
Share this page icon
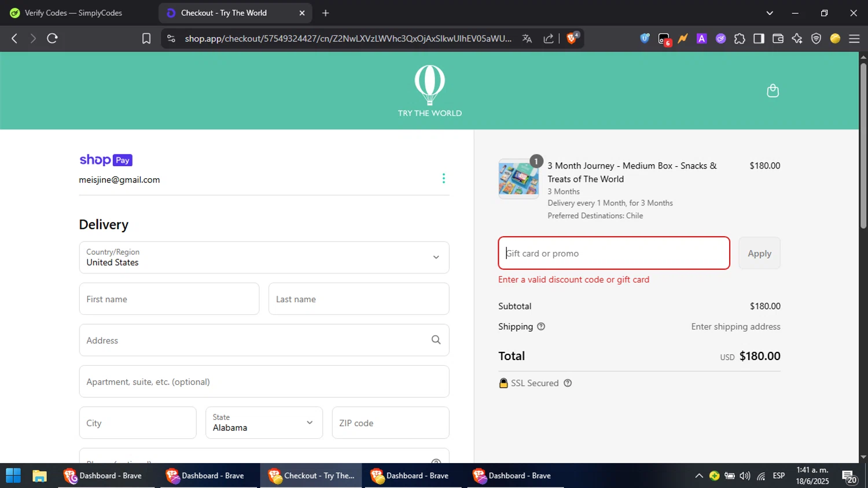pos(548,38)
